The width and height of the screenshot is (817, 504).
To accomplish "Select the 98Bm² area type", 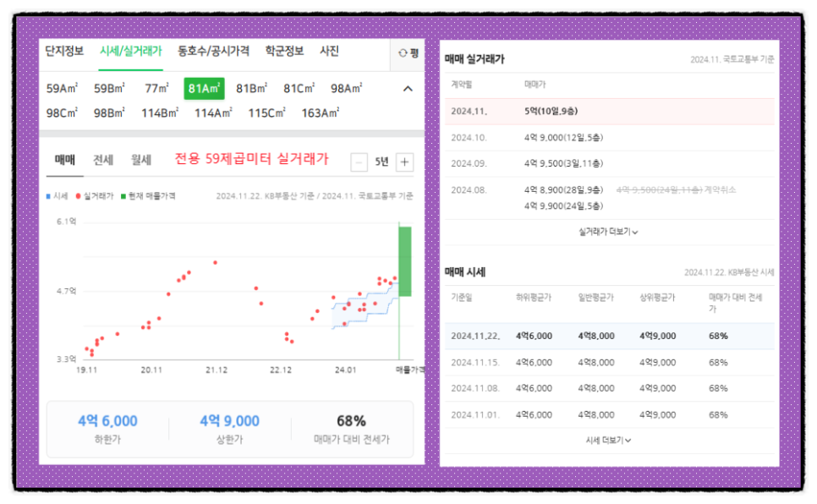I will 109,112.
